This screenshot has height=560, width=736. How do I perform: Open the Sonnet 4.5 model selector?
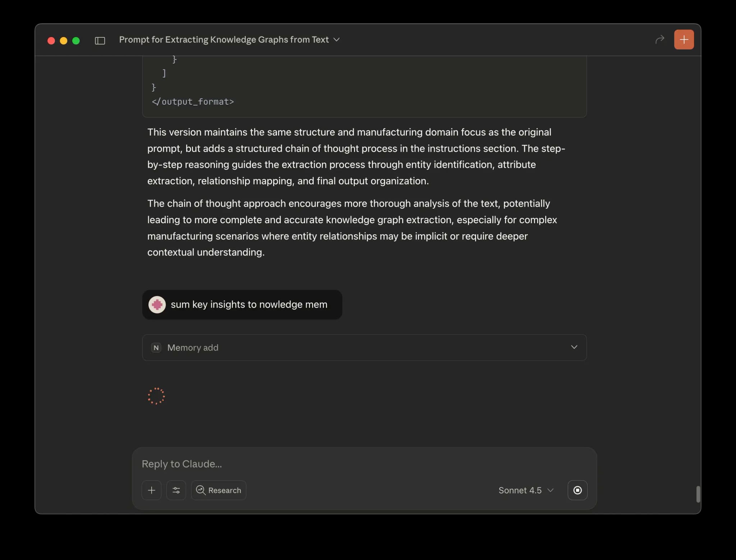point(526,490)
